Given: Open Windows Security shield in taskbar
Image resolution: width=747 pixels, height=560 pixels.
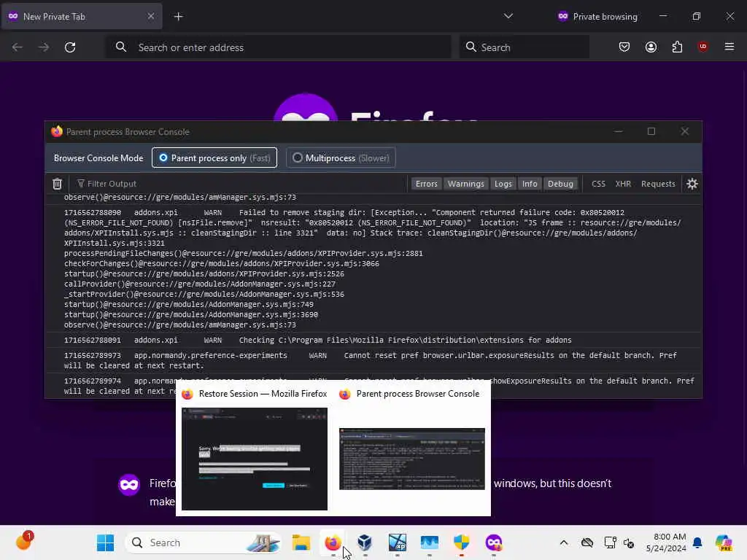Looking at the screenshot, I should click(x=461, y=542).
